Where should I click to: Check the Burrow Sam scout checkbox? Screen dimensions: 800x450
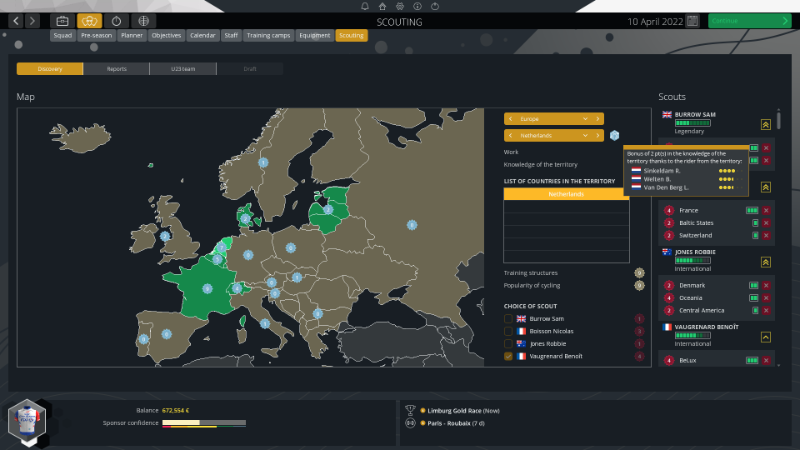(509, 318)
